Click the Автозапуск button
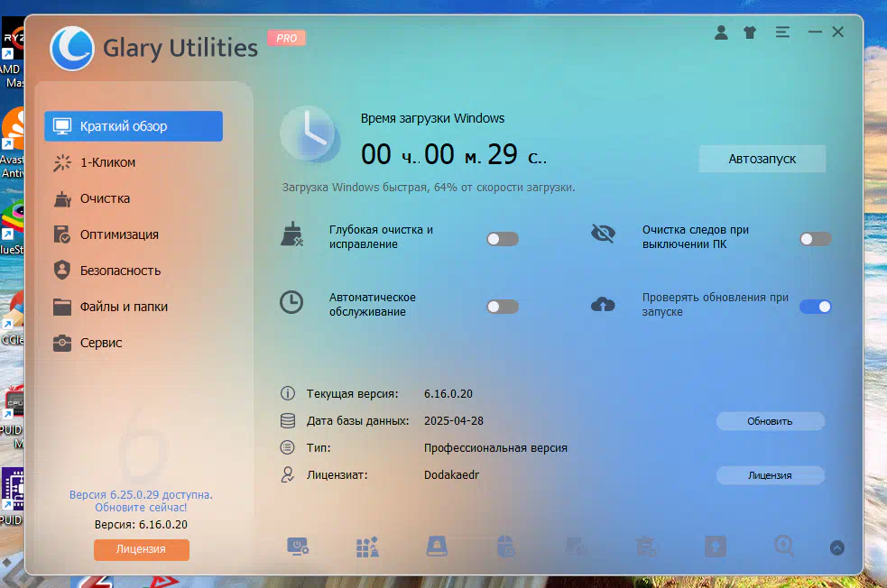The image size is (887, 588). coord(762,159)
